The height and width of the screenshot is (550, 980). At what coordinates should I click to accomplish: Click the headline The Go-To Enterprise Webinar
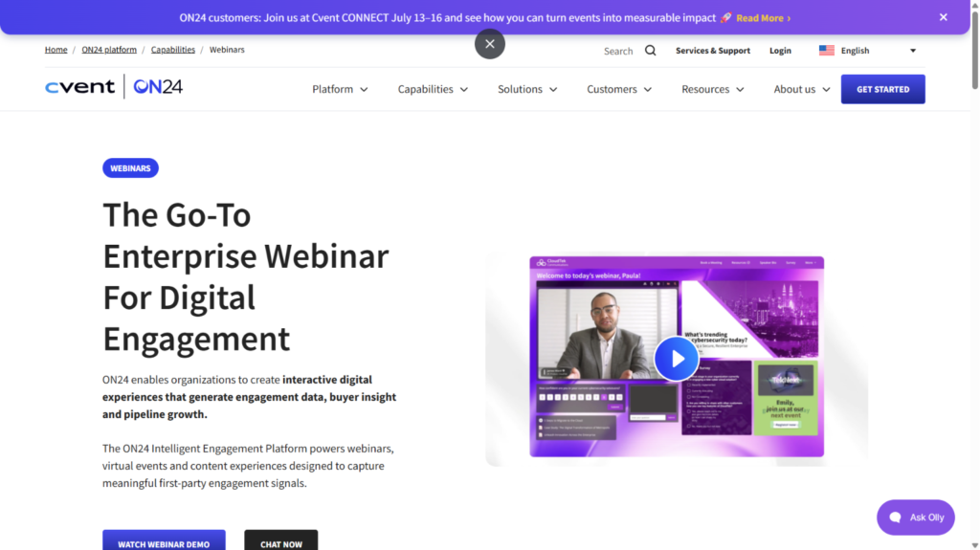tap(246, 276)
